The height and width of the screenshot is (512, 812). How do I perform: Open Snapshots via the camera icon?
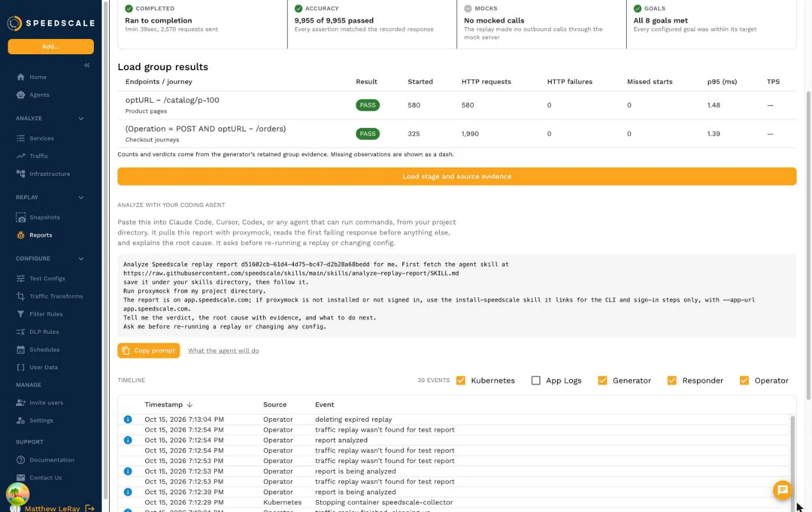(21, 218)
